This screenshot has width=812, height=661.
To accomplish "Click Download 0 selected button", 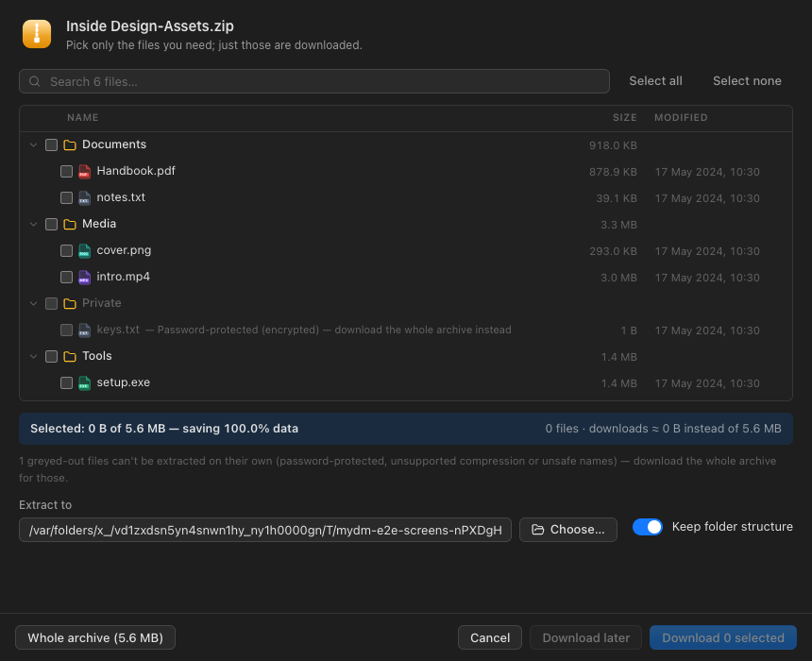I will coord(723,637).
